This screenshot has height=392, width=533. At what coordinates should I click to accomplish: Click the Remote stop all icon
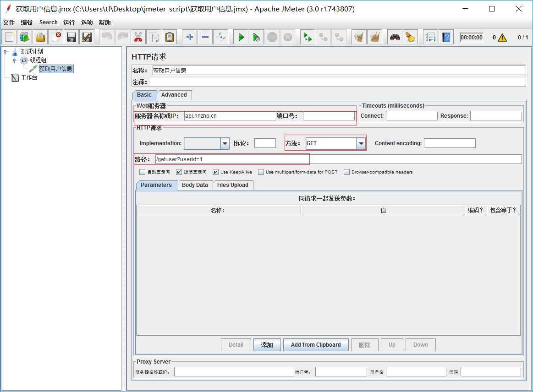click(323, 37)
